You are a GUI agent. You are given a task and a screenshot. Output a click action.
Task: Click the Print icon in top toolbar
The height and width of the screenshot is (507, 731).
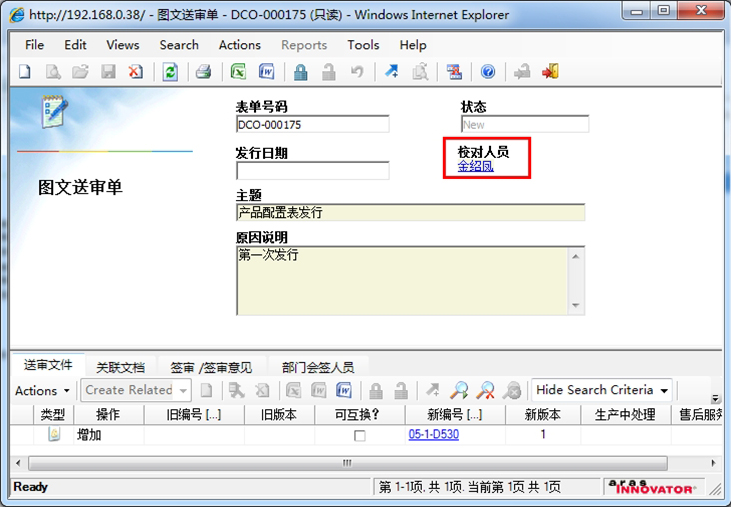point(203,72)
